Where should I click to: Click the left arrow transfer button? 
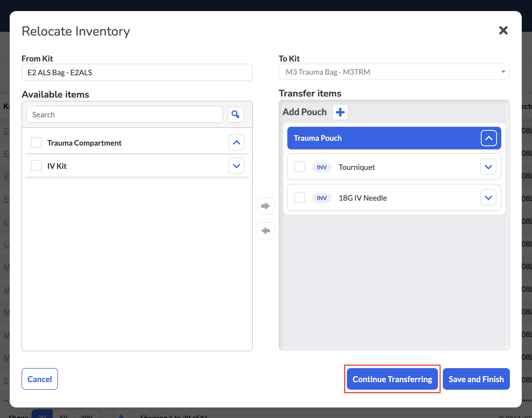[x=265, y=231]
